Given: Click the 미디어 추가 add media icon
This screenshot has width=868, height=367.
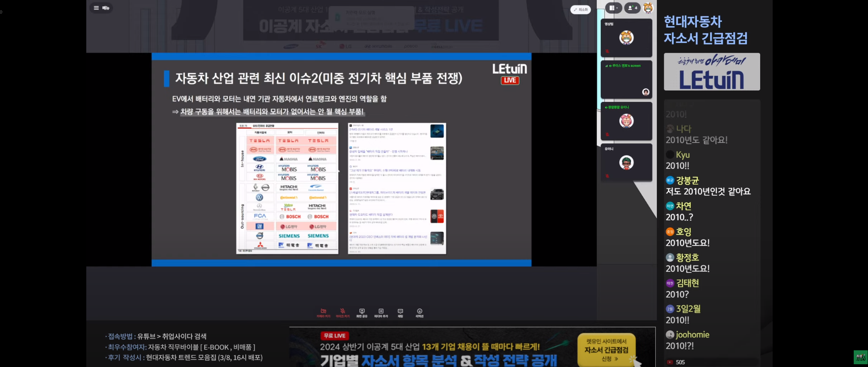Looking at the screenshot, I should pyautogui.click(x=381, y=313).
